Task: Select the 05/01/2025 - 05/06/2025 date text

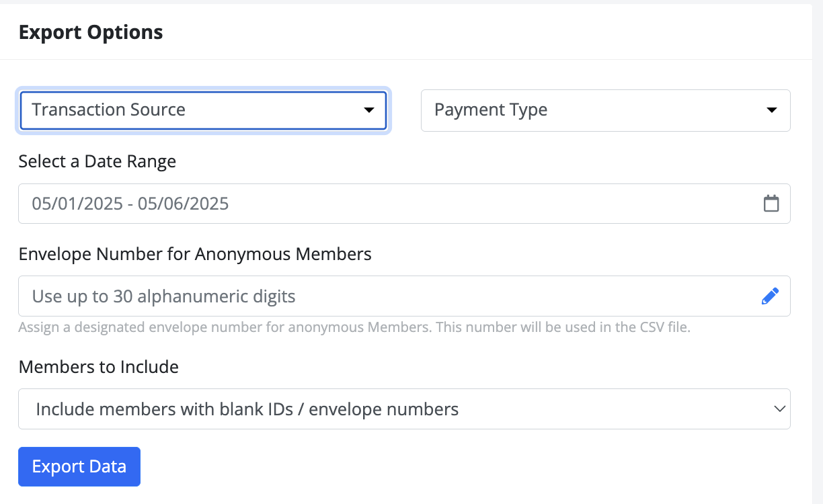Action: [x=130, y=204]
